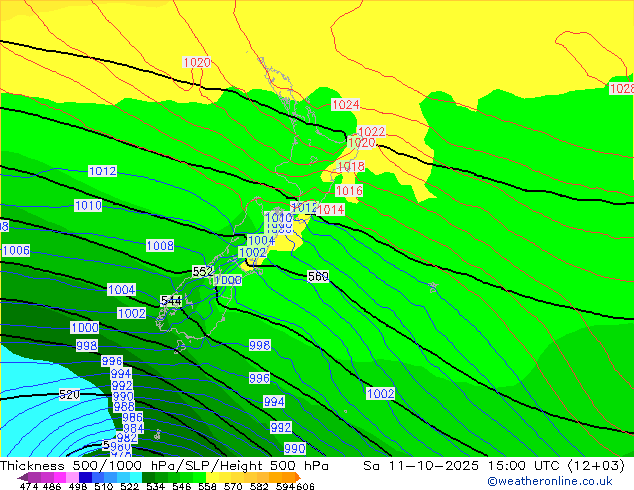This screenshot has width=634, height=490.
Task: Click the red 1022 isobar label
Action: [371, 131]
